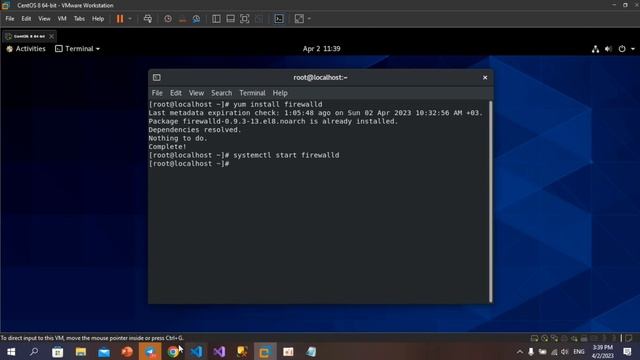This screenshot has height=360, width=640.
Task: Open the console view toolbar button
Action: [279, 19]
